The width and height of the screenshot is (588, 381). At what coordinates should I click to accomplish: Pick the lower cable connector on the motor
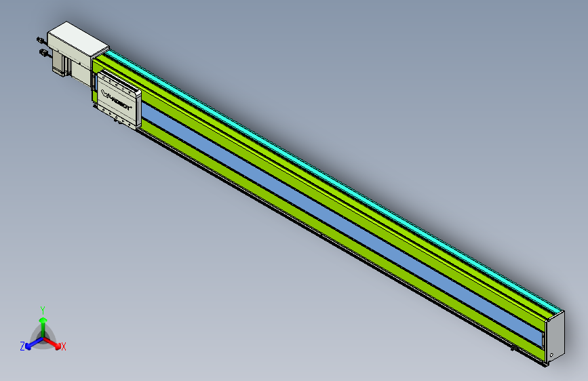44,54
